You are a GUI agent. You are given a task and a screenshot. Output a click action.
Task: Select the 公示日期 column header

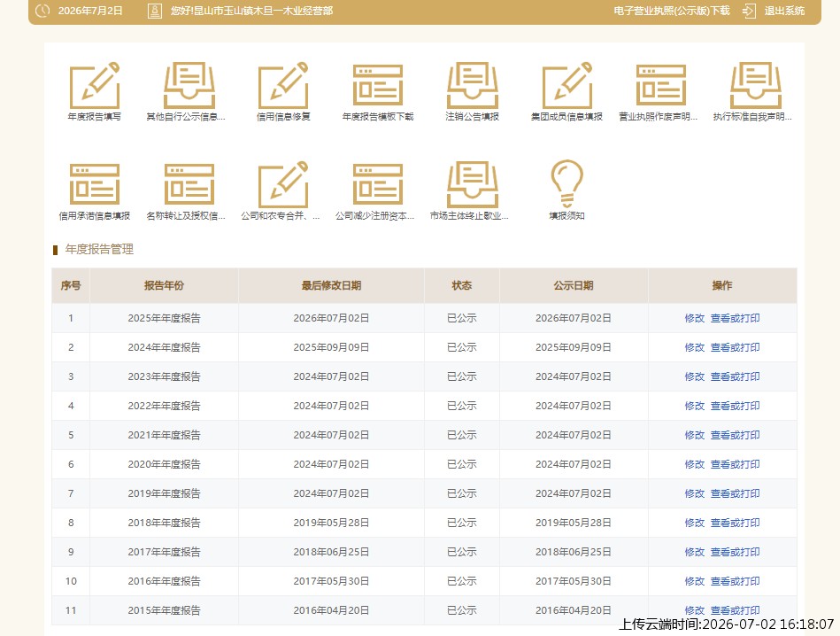tap(574, 285)
